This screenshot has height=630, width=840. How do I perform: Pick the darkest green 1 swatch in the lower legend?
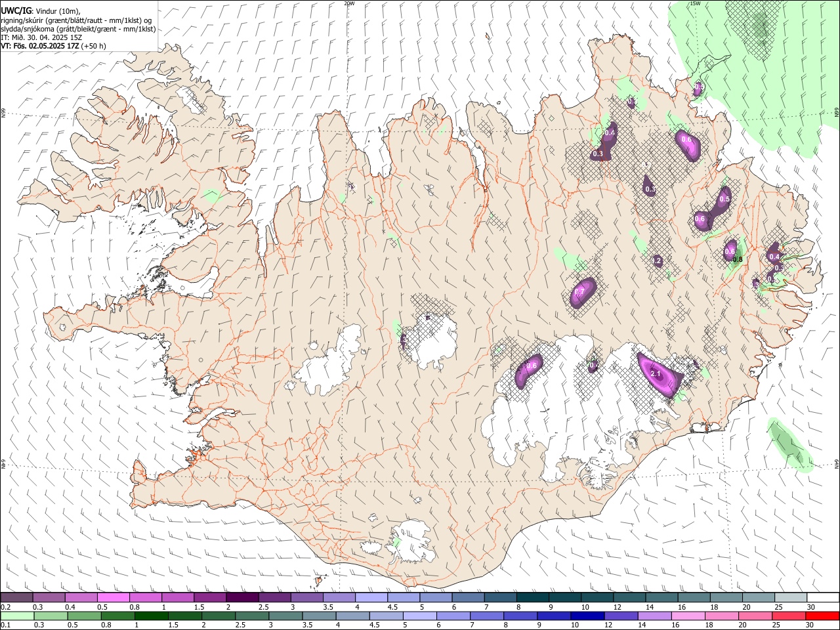pyautogui.click(x=152, y=616)
